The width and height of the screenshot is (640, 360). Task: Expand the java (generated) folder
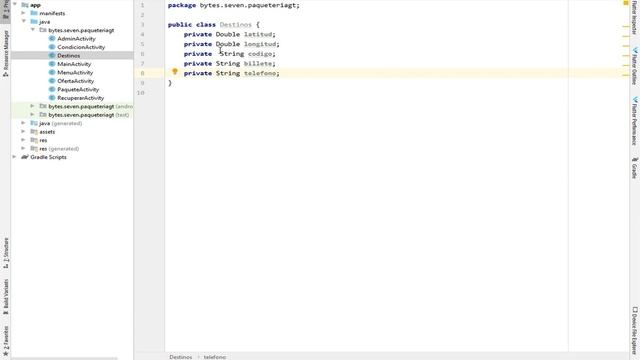tap(24, 123)
